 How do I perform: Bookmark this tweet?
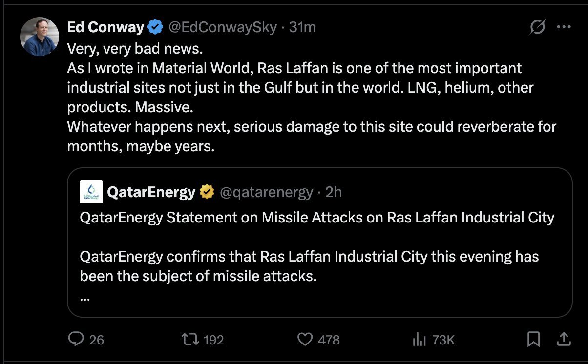coord(534,339)
